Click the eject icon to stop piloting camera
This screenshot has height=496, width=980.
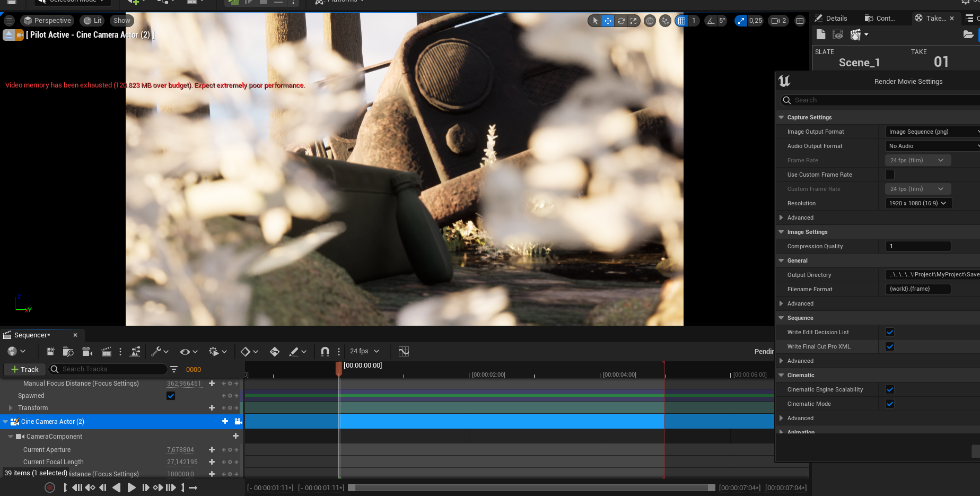[x=8, y=35]
